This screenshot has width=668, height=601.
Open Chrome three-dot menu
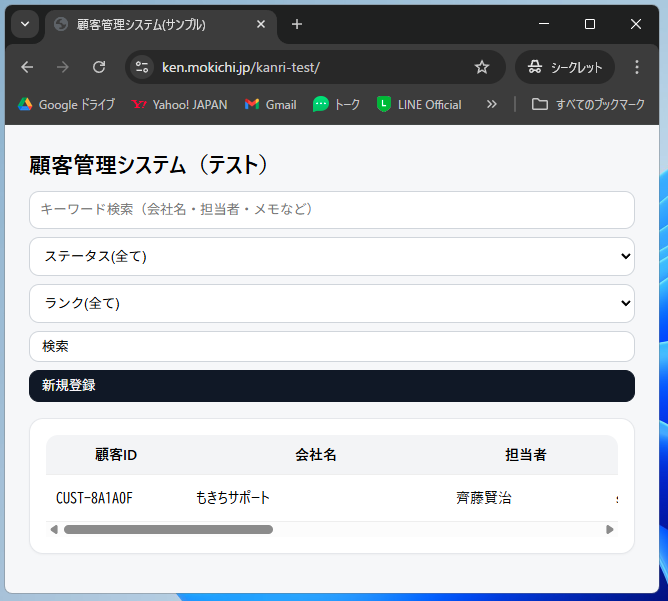click(637, 67)
